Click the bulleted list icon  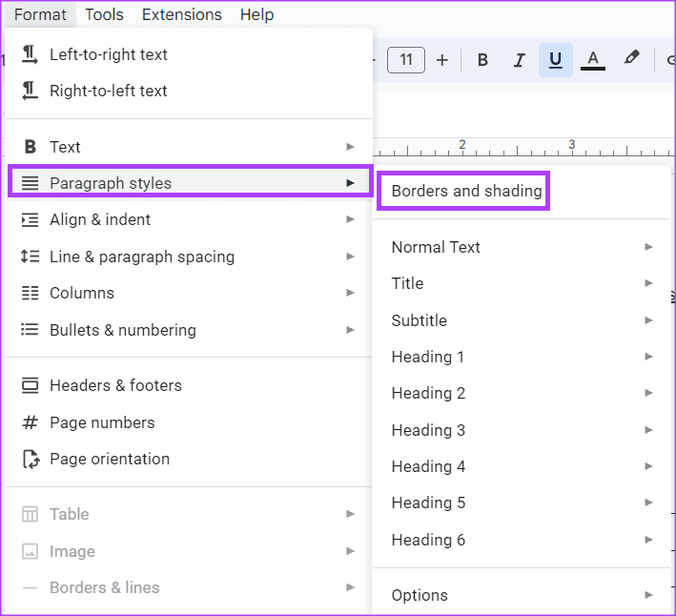30,330
